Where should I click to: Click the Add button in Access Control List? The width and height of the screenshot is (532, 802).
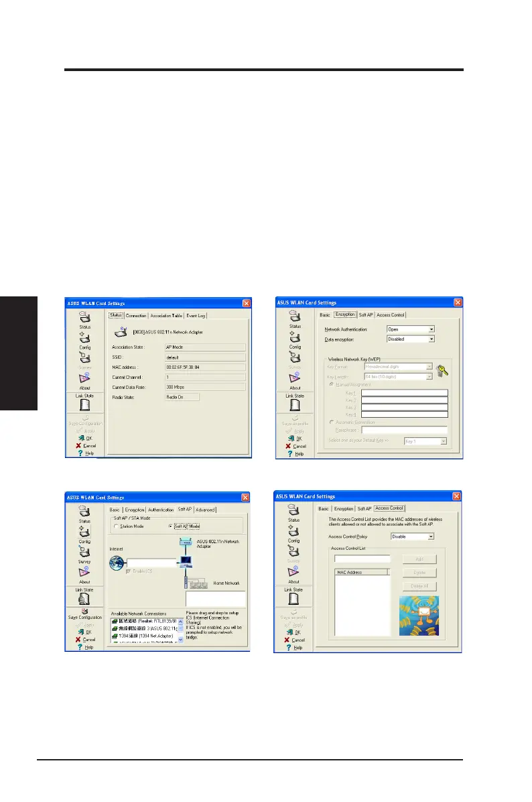[x=419, y=559]
